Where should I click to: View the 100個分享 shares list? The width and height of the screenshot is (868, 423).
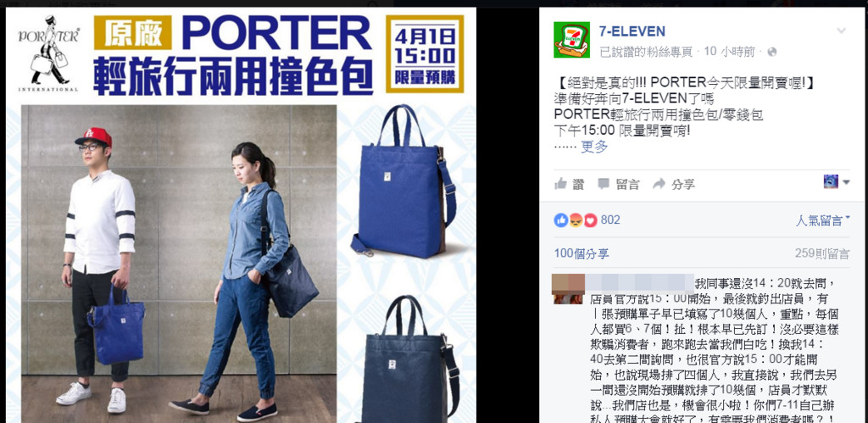(581, 253)
